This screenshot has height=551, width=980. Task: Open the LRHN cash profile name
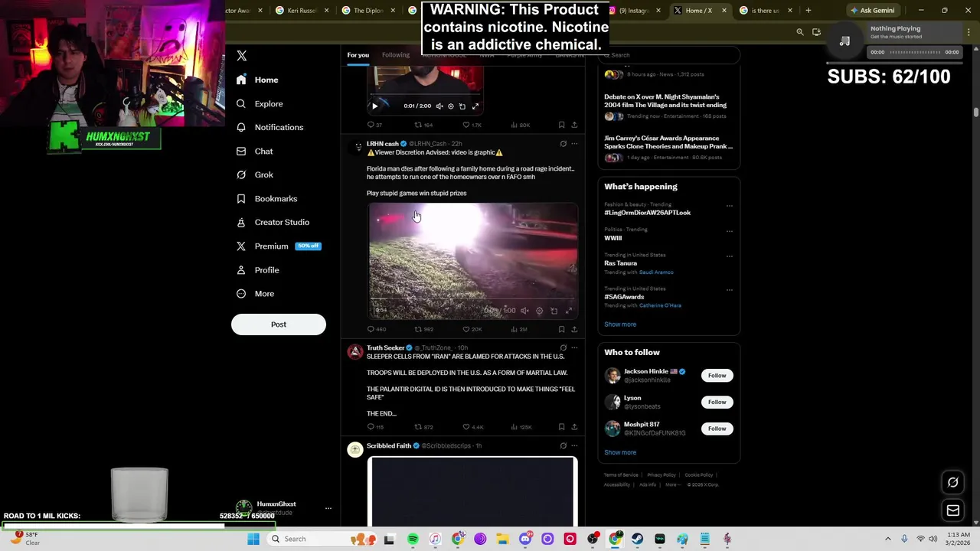(382, 144)
